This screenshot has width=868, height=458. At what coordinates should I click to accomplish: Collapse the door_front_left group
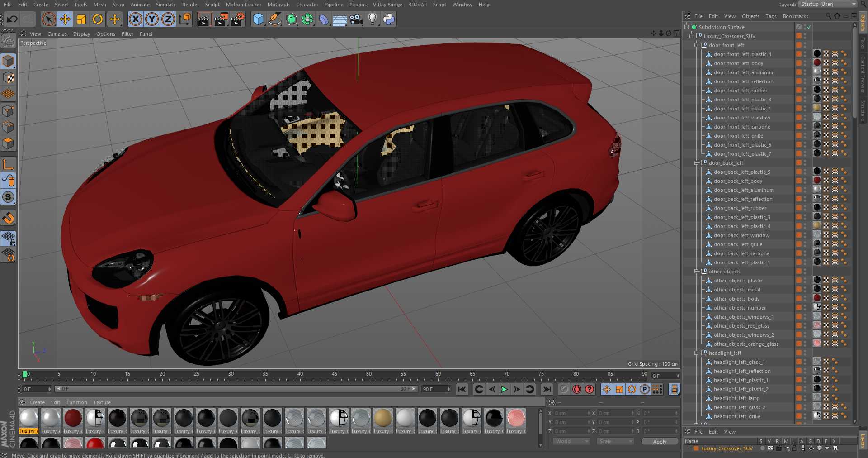point(697,45)
